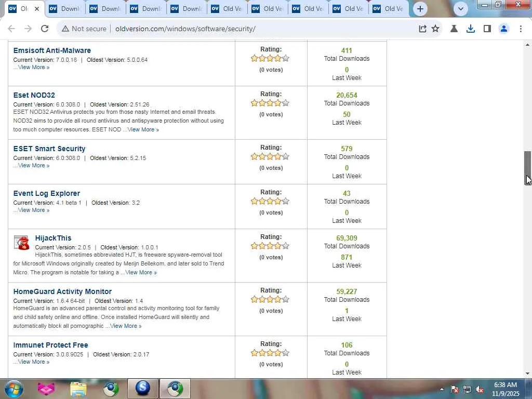Rate Eset NOD32 with its fifth star
The width and height of the screenshot is (532, 399).
click(x=286, y=103)
